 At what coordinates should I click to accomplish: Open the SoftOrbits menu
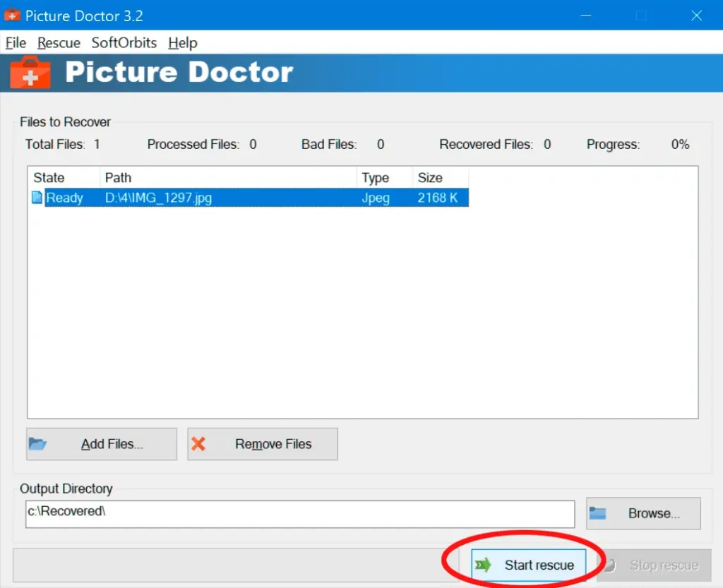tap(124, 43)
